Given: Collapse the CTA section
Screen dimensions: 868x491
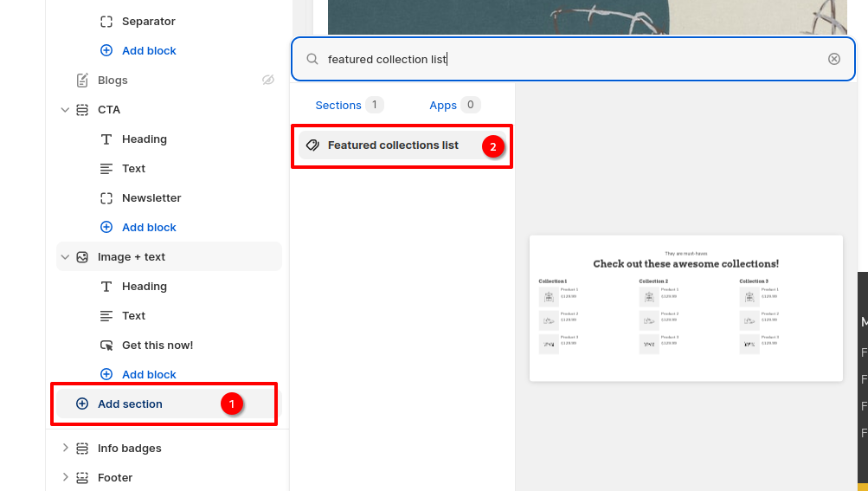Looking at the screenshot, I should click(65, 110).
